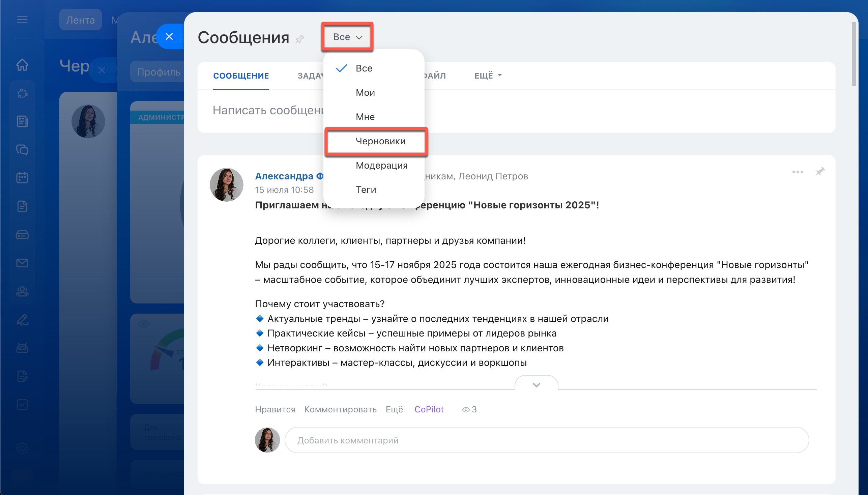
Task: Expand the full post with the chevron
Action: click(536, 385)
